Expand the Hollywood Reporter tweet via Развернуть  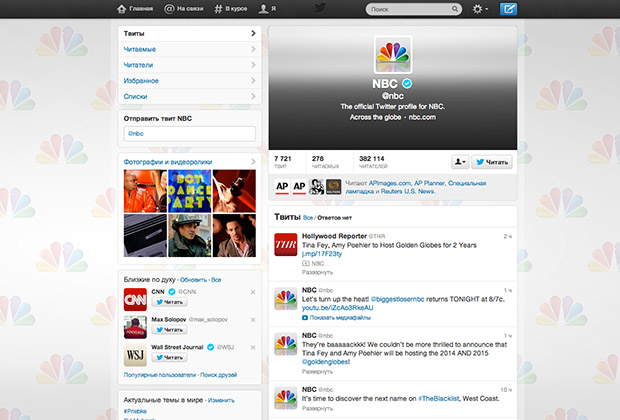(317, 272)
